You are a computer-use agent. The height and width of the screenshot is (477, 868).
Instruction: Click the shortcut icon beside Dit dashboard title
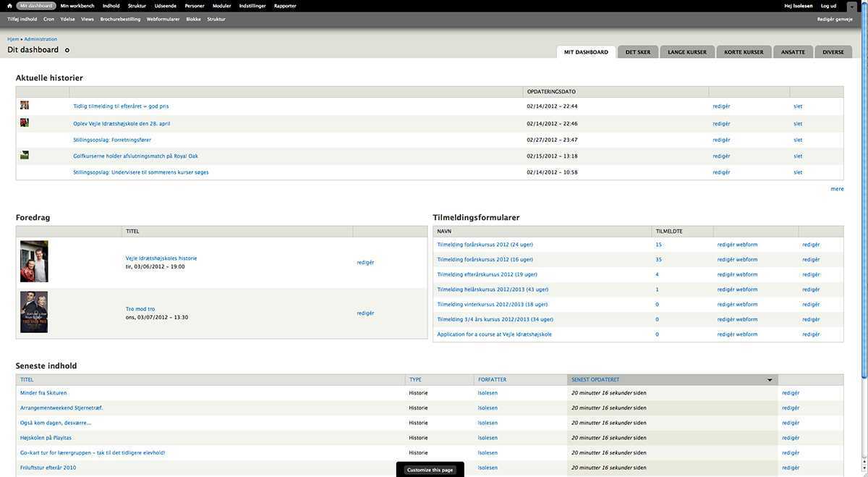67,51
